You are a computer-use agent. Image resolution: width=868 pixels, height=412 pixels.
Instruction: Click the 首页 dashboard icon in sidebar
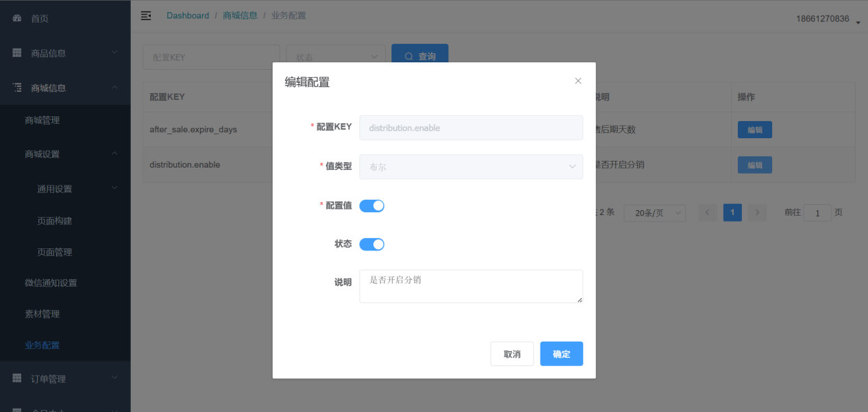pyautogui.click(x=17, y=18)
